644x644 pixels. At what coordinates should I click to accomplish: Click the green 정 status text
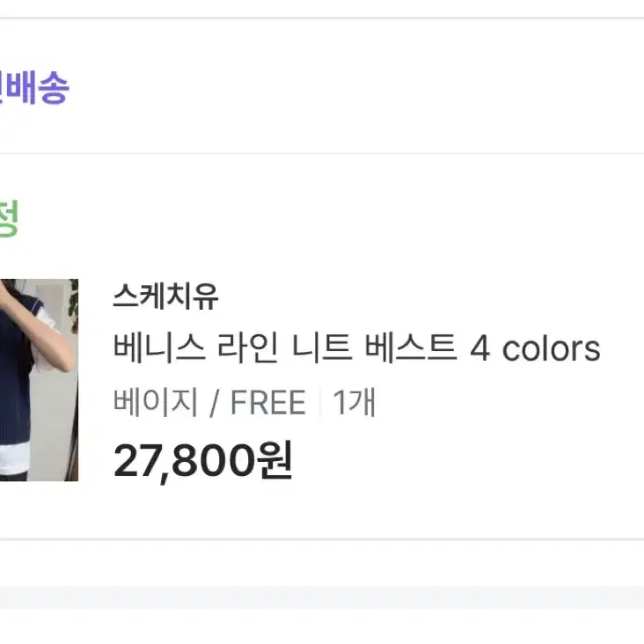[x=9, y=219]
